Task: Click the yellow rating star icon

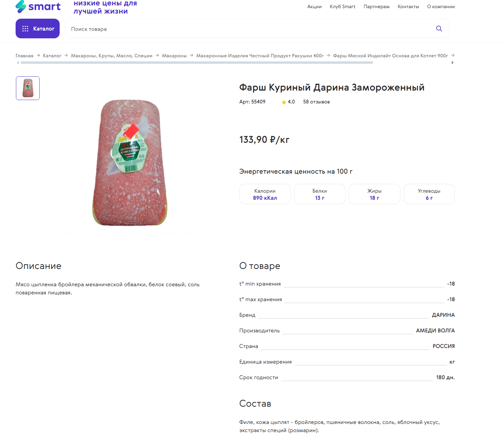Action: coord(284,102)
